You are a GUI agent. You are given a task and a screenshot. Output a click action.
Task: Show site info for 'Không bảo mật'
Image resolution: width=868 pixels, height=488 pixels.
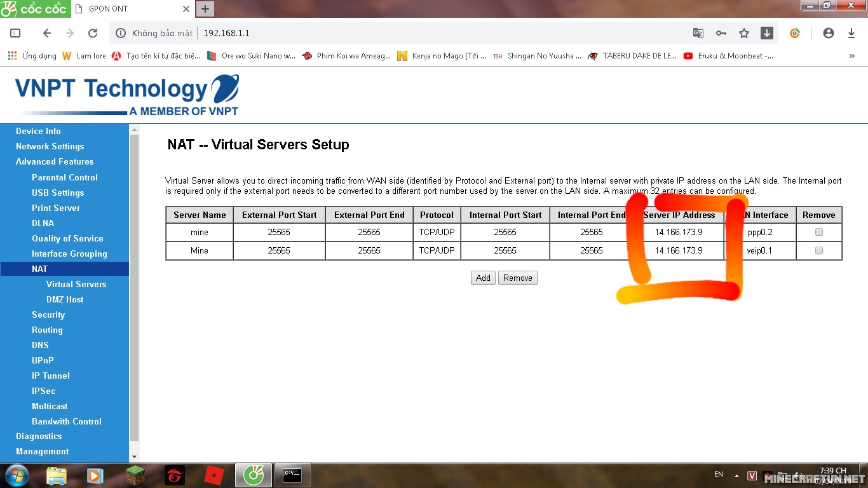tap(156, 33)
